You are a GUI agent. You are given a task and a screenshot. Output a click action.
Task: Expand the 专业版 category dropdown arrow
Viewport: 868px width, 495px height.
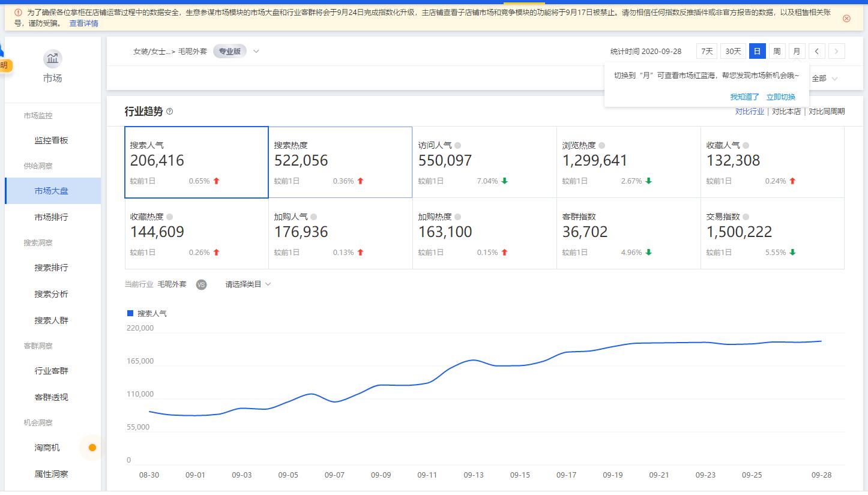click(256, 52)
